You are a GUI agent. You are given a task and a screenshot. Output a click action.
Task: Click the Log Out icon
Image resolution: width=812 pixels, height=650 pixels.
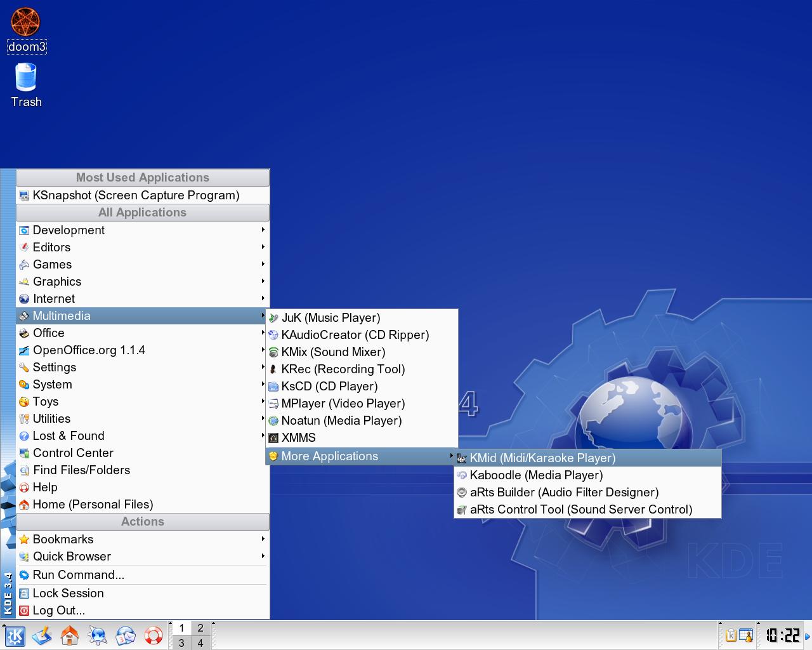coord(24,611)
